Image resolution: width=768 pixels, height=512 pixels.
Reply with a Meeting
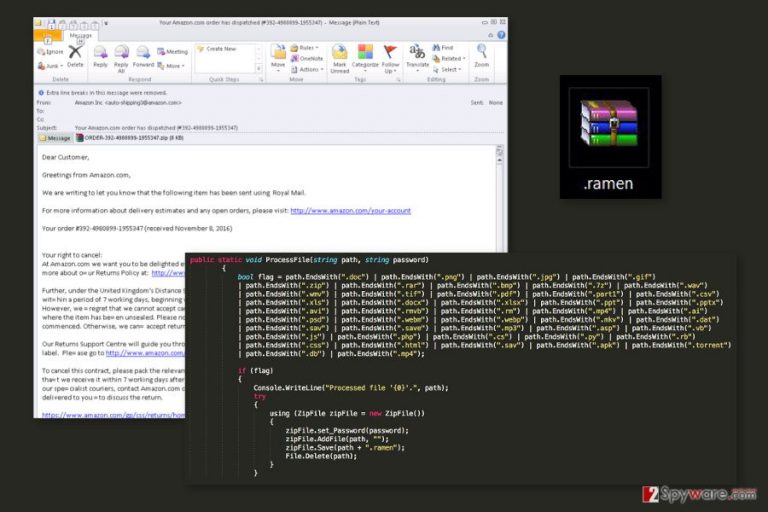coord(172,51)
